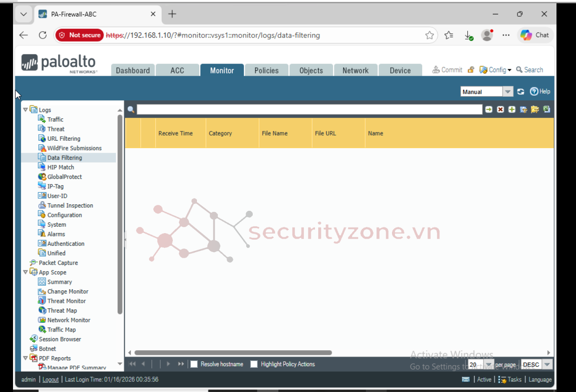
Task: Click the add filter green plus icon
Action: 512,110
